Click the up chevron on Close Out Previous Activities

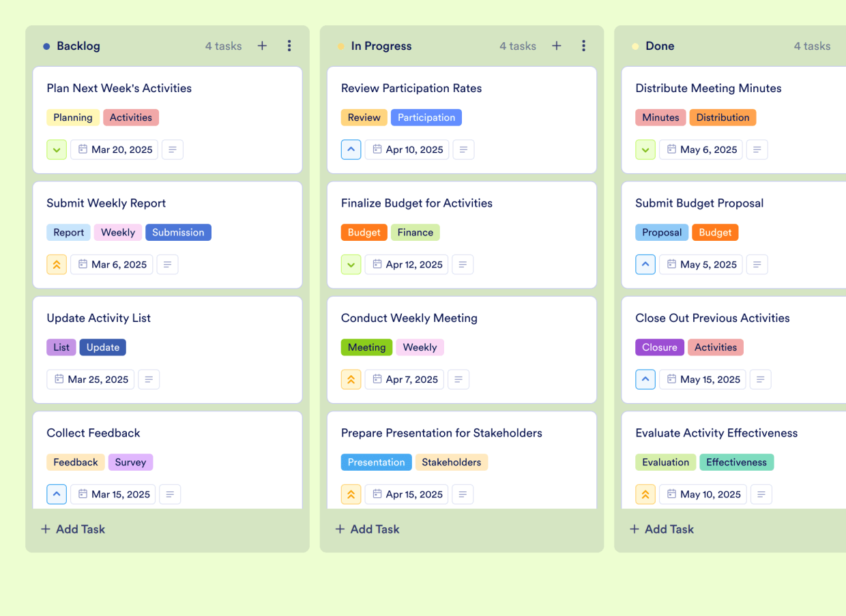645,379
